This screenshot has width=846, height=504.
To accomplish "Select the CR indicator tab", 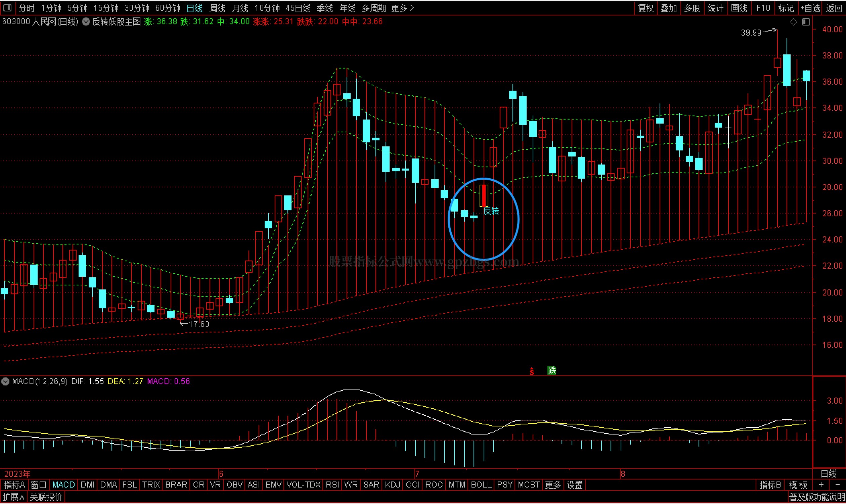I will tap(199, 485).
